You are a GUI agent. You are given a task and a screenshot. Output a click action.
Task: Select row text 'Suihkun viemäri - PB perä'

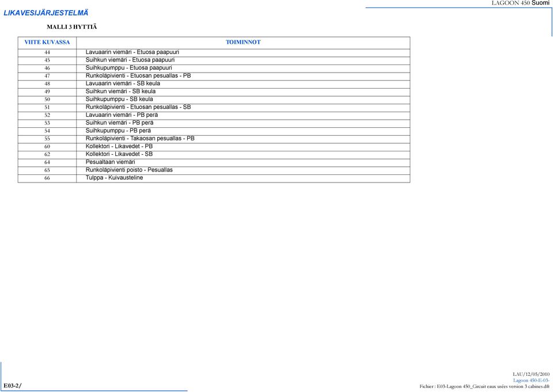pos(120,123)
